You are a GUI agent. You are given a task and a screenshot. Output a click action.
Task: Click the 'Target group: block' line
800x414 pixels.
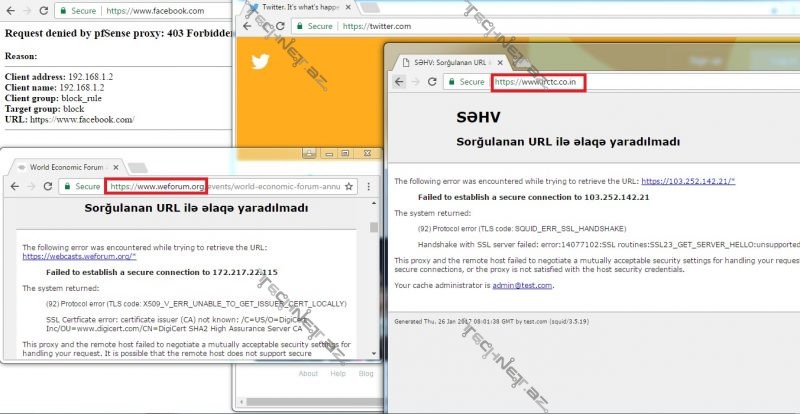pos(44,109)
